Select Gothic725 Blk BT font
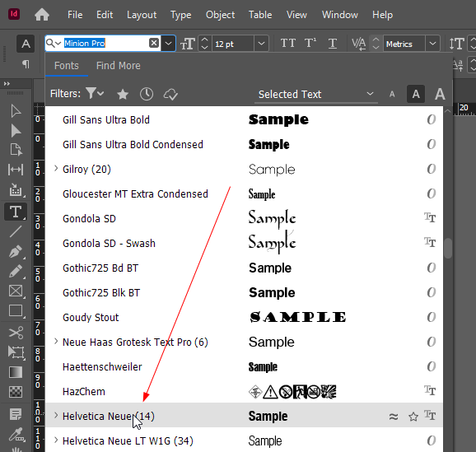 tap(244, 292)
